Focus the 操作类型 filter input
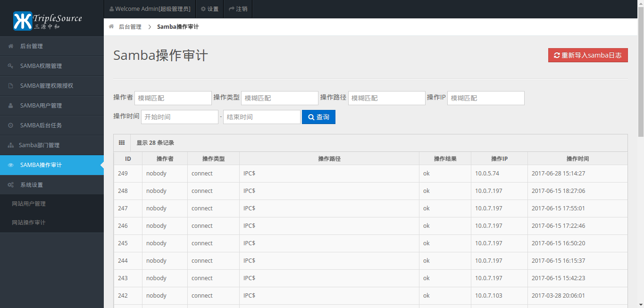The height and width of the screenshot is (308, 644). pyautogui.click(x=280, y=98)
